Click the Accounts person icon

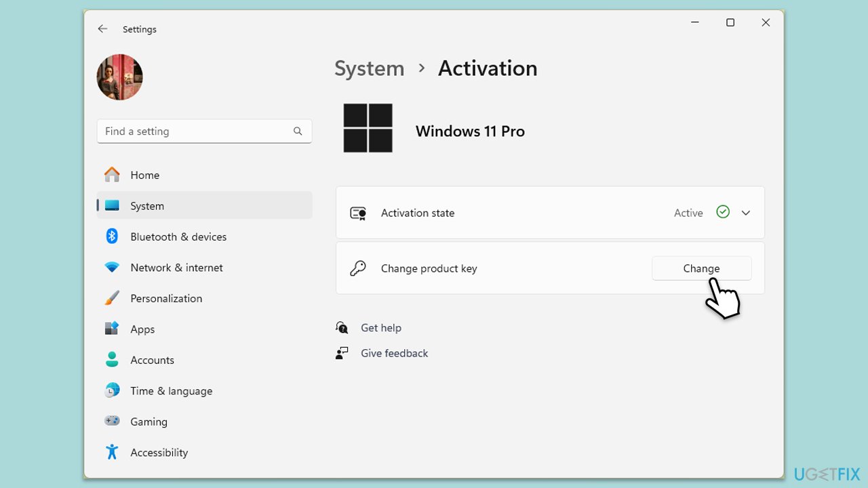point(112,359)
